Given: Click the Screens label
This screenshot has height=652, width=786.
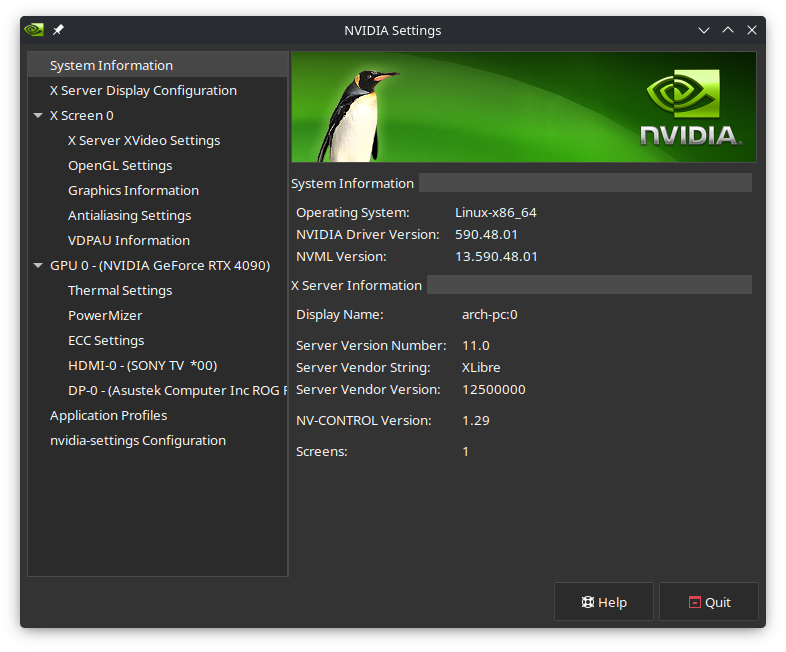Looking at the screenshot, I should click(321, 452).
